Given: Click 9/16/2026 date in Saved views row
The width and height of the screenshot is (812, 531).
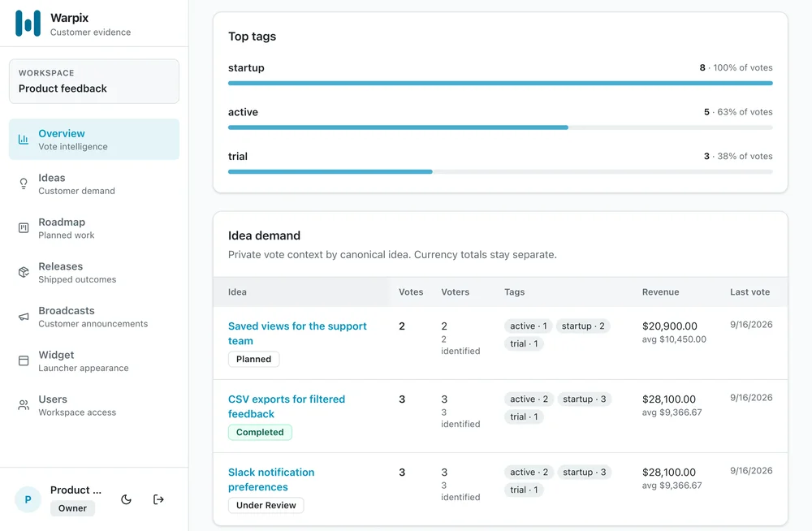Looking at the screenshot, I should pyautogui.click(x=751, y=324).
